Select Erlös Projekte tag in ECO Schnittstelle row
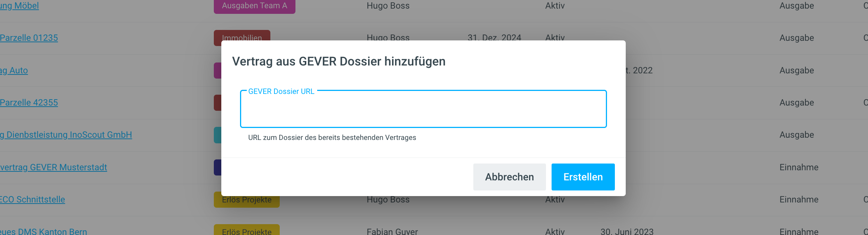The image size is (868, 235). click(246, 201)
